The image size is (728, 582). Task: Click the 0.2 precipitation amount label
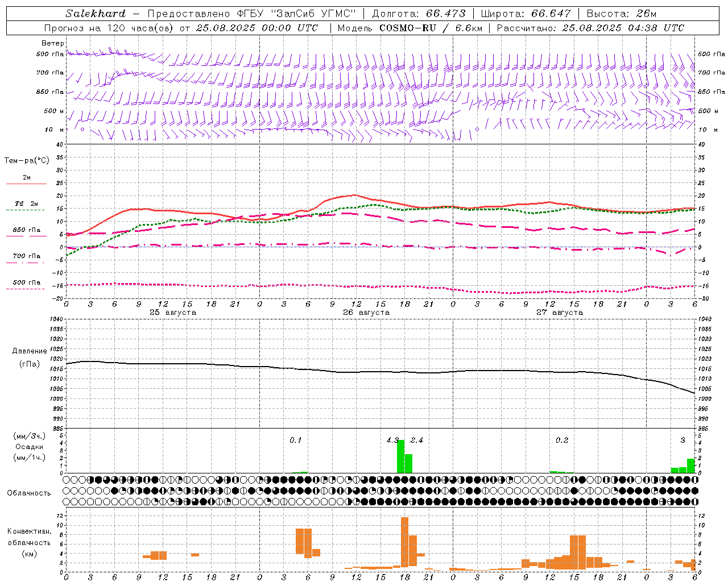pyautogui.click(x=562, y=440)
